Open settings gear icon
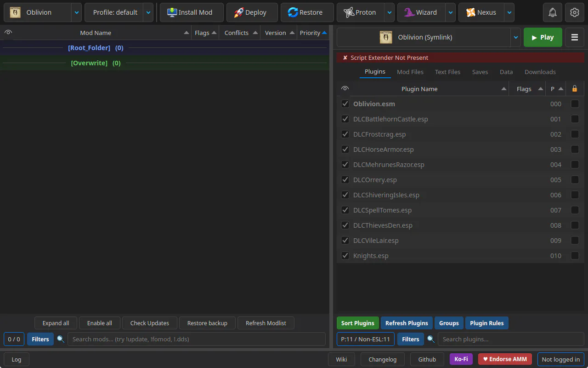The height and width of the screenshot is (368, 588). [x=575, y=12]
